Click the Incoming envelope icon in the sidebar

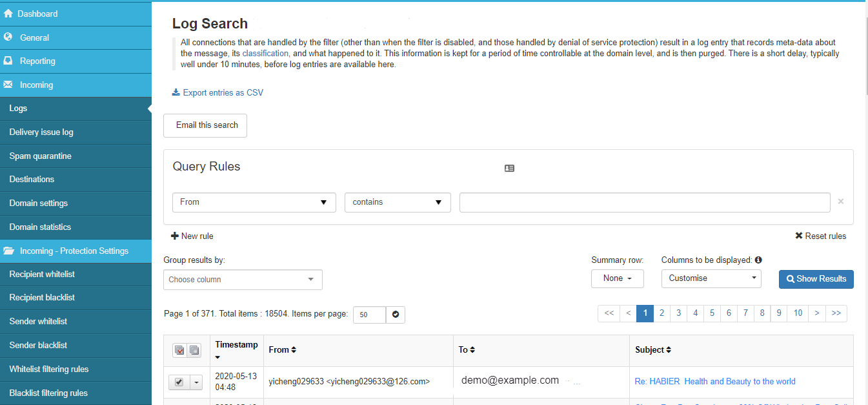(x=9, y=85)
